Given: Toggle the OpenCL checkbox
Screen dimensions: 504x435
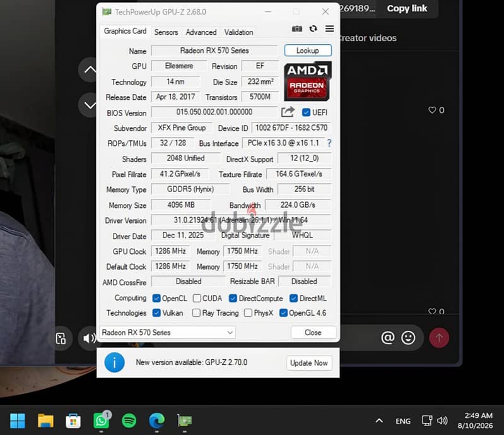Looking at the screenshot, I should (156, 298).
